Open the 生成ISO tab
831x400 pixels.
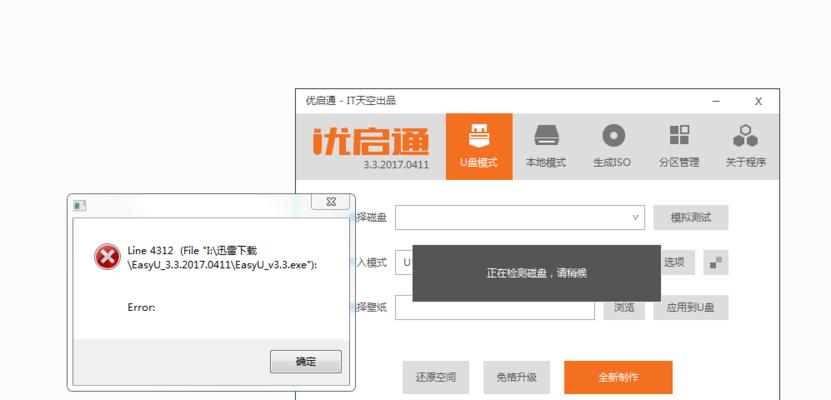(x=612, y=146)
